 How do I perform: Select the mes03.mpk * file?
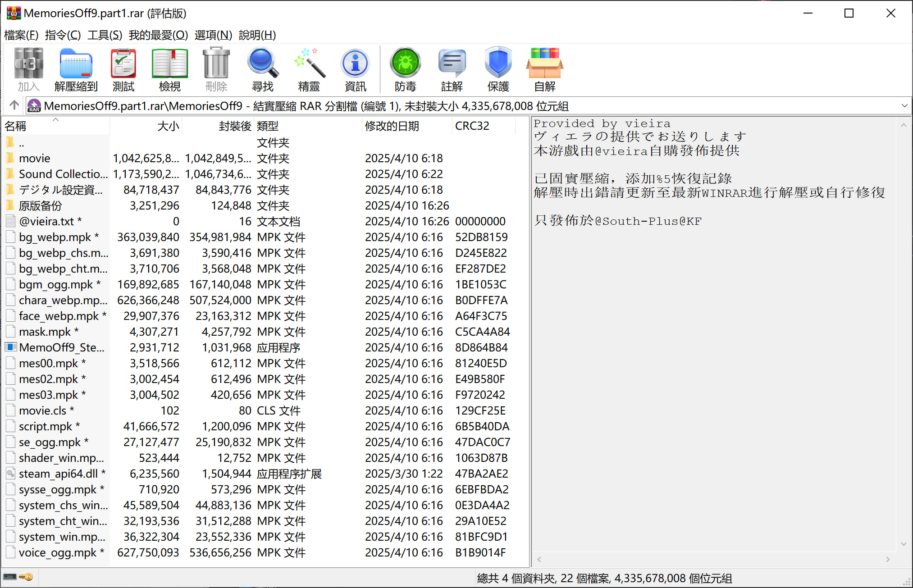52,395
